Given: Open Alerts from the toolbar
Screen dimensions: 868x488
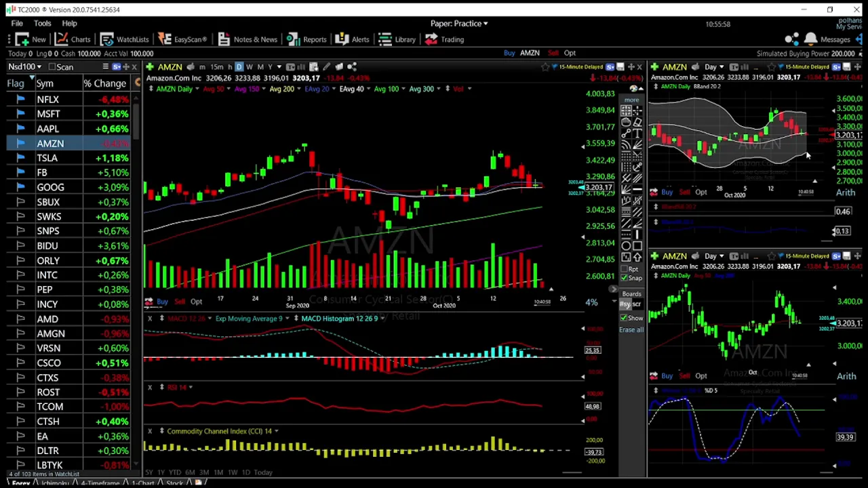Looking at the screenshot, I should click(x=353, y=39).
